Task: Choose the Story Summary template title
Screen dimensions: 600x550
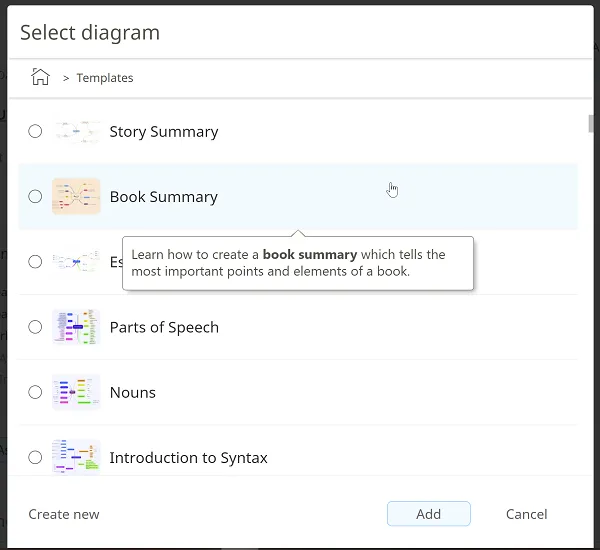Action: pyautogui.click(x=163, y=132)
